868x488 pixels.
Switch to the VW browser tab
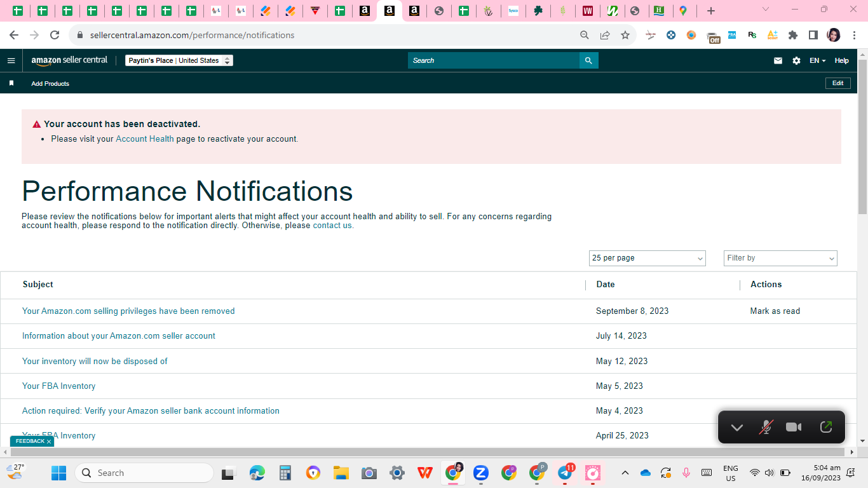(x=588, y=11)
